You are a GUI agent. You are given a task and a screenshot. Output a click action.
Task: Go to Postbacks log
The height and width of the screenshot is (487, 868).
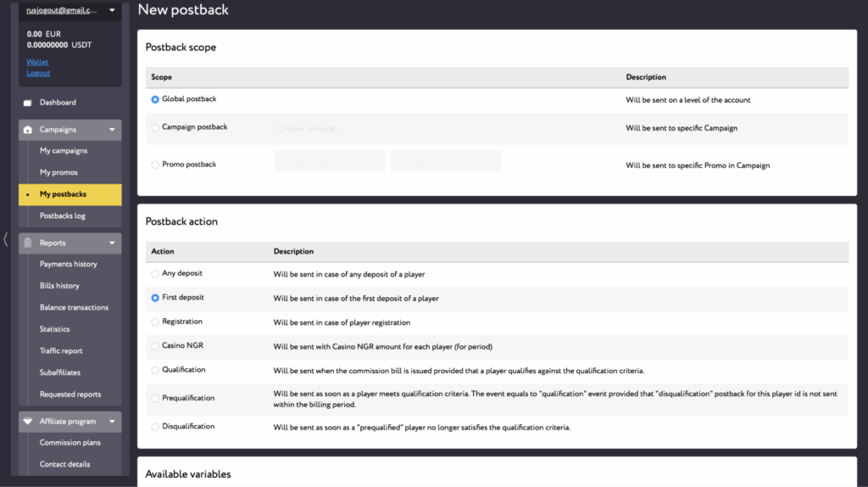[x=63, y=216]
